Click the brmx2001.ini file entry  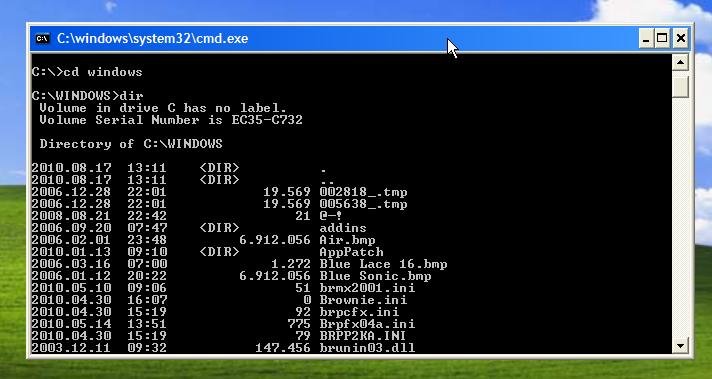367,288
